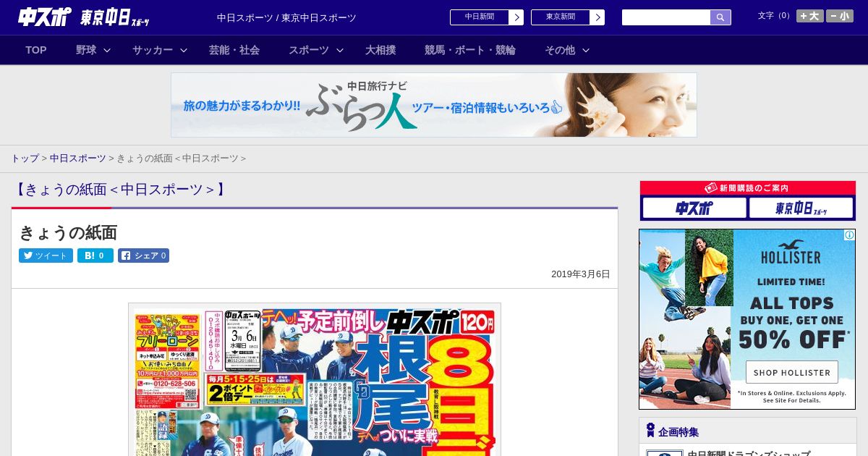The image size is (868, 456).
Task: Go to 中日スポーツ breadcrumb link
Action: point(77,159)
